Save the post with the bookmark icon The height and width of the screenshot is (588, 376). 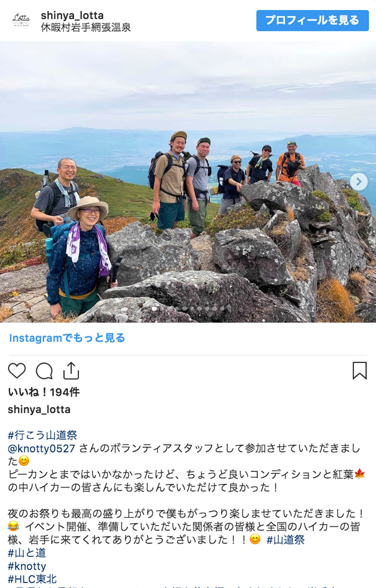click(x=360, y=371)
